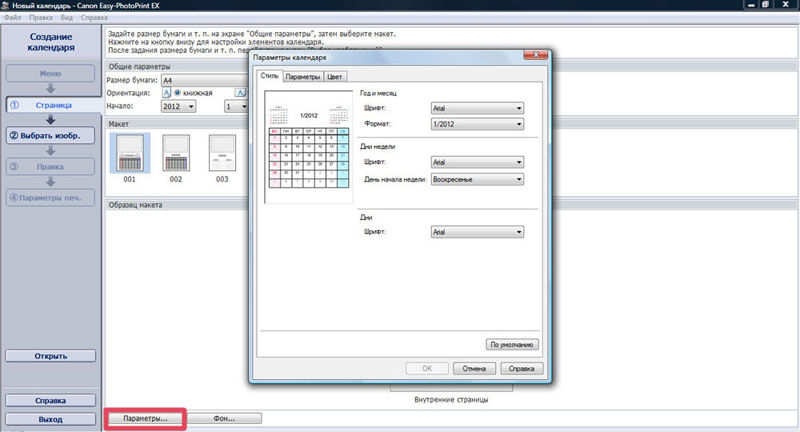Click the Открыть button
This screenshot has width=800, height=432.
[x=51, y=356]
